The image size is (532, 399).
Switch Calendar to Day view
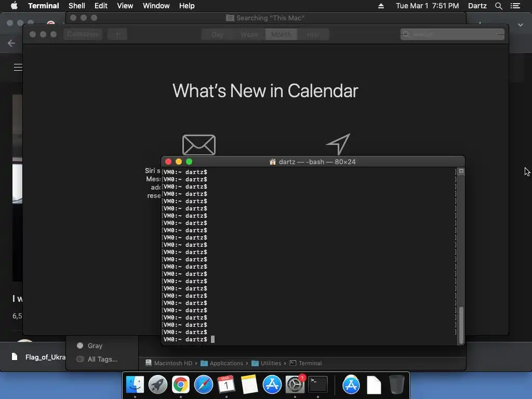click(217, 34)
